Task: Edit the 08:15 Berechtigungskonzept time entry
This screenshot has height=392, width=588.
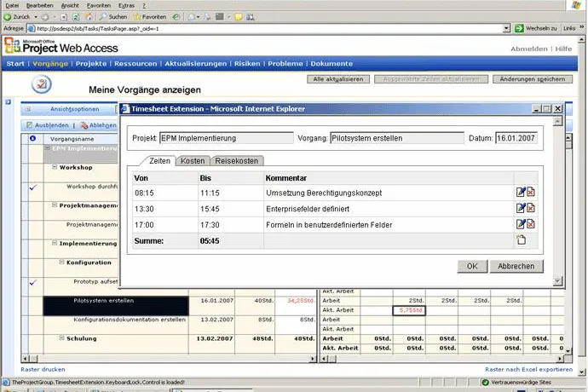Action: click(x=521, y=192)
